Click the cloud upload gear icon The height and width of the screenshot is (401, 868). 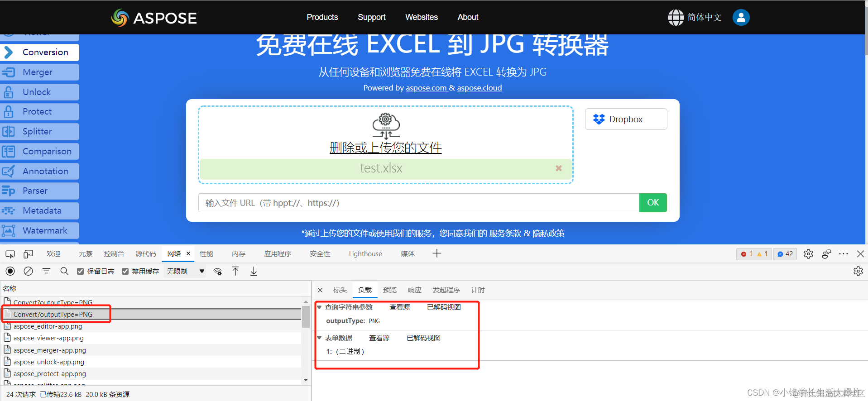386,126
